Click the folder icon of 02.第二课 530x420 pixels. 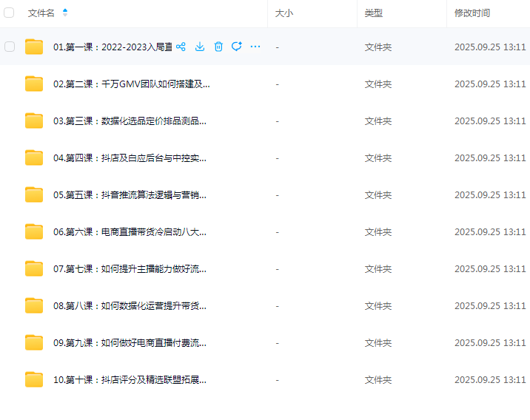34,84
